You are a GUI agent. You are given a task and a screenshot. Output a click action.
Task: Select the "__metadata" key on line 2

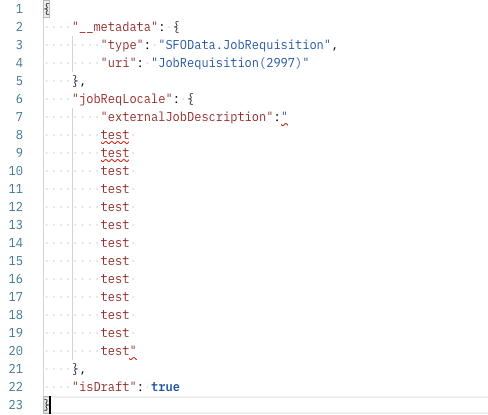115,27
